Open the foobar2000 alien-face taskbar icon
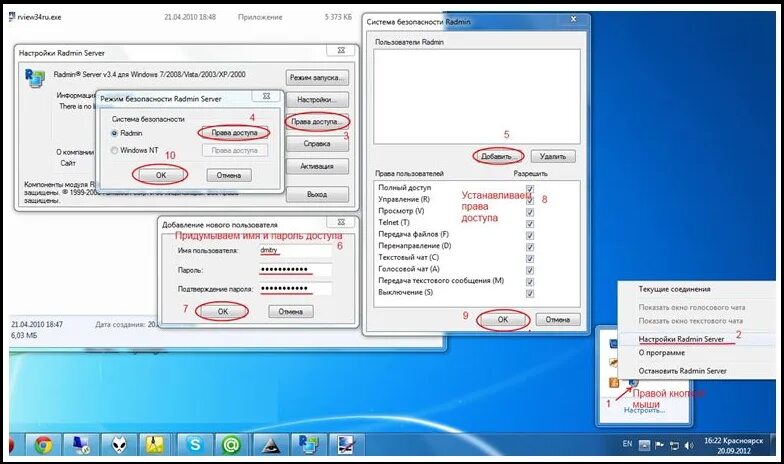784x464 pixels. 118,444
